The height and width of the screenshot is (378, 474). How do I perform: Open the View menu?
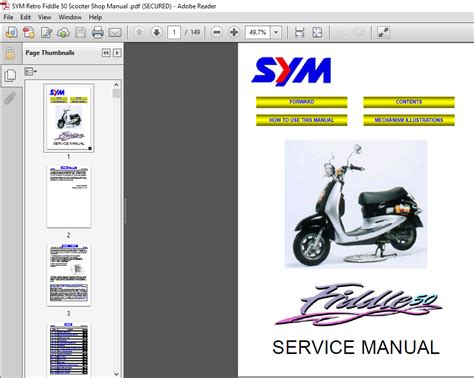click(44, 17)
